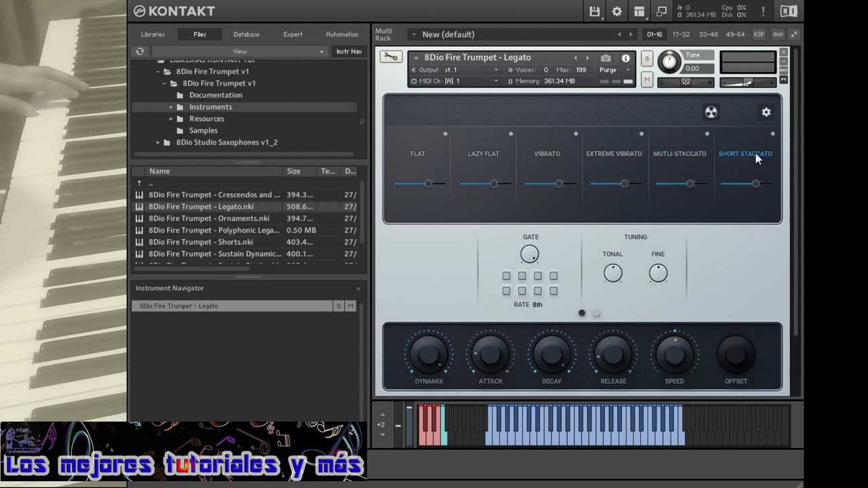Toggle Mute in Instrument Navigator row
The image size is (868, 488).
350,306
